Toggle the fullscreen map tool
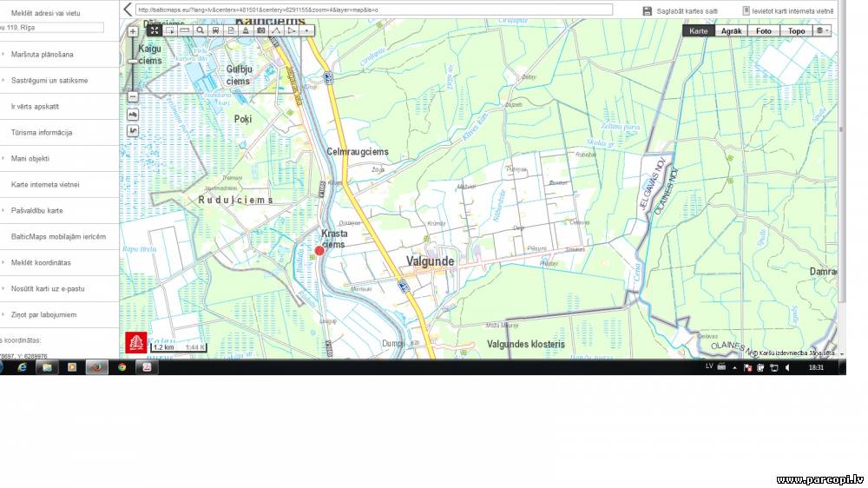Screen dimensions: 868x488 tap(155, 31)
